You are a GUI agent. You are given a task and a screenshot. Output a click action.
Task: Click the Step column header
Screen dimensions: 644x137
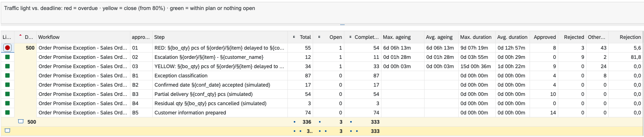pyautogui.click(x=220, y=37)
